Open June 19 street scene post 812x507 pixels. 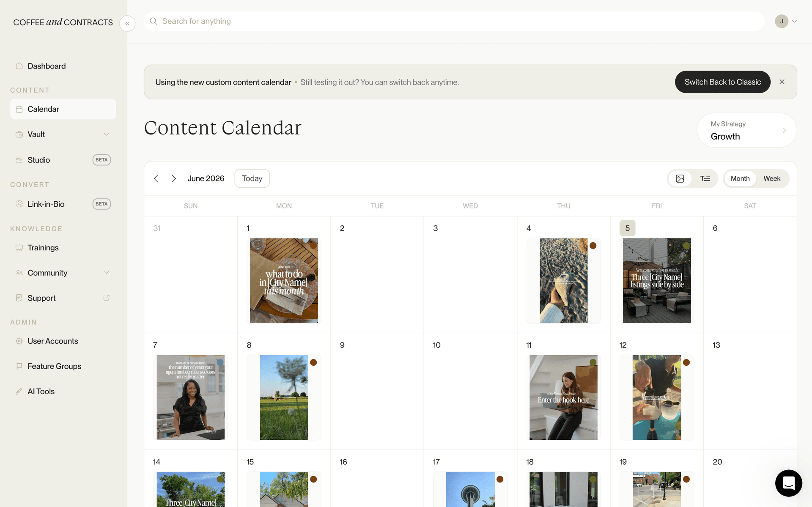[657, 489]
